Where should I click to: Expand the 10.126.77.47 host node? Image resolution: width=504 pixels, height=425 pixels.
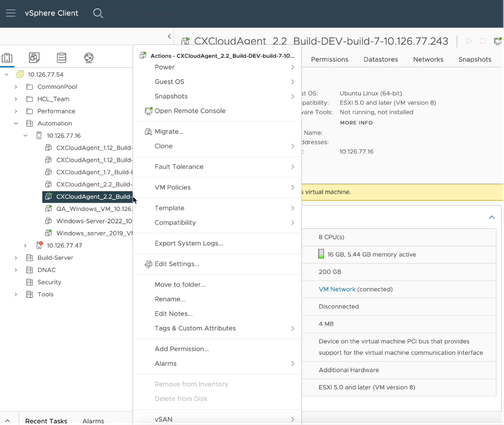[25, 245]
